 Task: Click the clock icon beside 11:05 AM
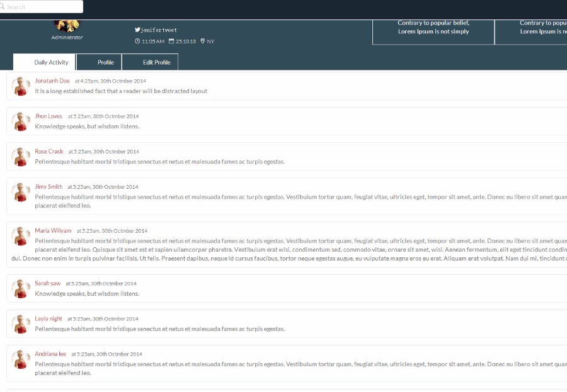(x=137, y=41)
